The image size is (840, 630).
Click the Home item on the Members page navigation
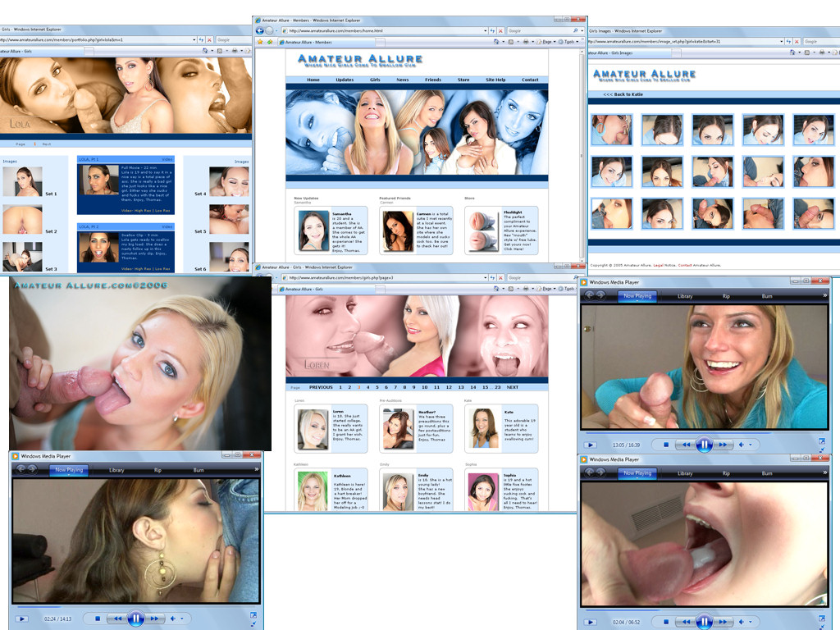click(x=313, y=80)
